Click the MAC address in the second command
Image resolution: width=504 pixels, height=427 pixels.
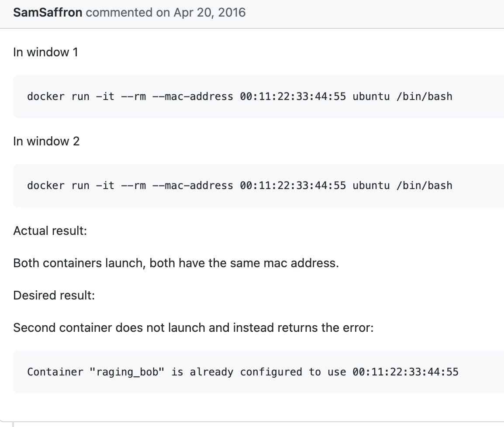click(x=293, y=186)
